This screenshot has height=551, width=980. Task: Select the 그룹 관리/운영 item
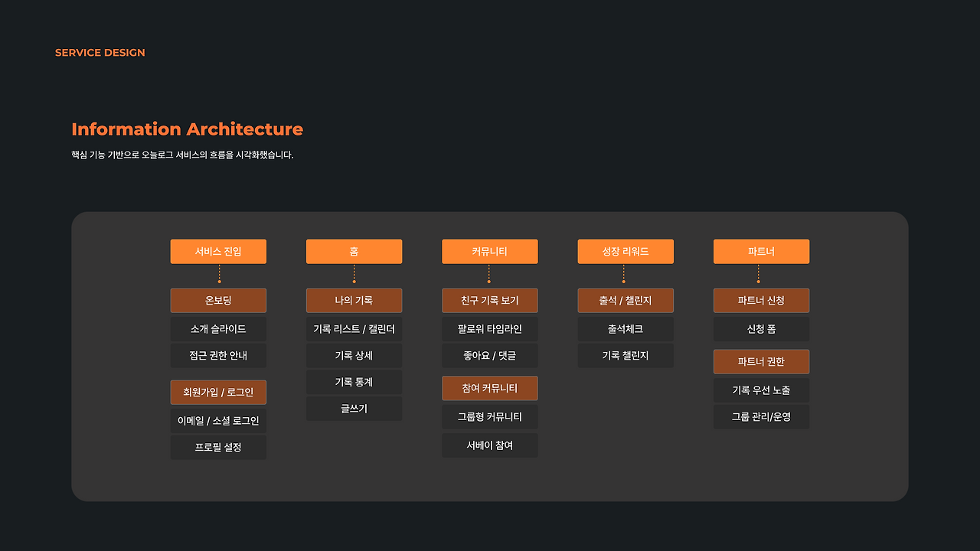(x=761, y=417)
